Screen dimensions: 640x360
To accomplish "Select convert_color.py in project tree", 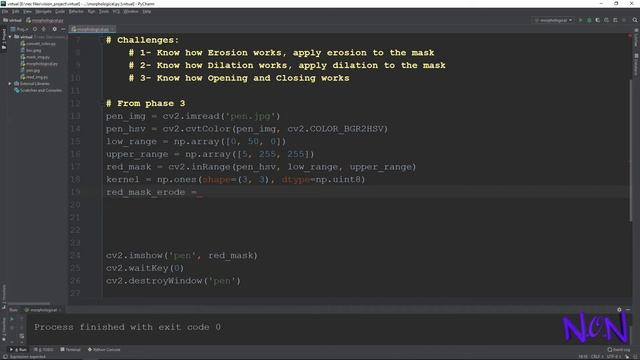I will (38, 43).
